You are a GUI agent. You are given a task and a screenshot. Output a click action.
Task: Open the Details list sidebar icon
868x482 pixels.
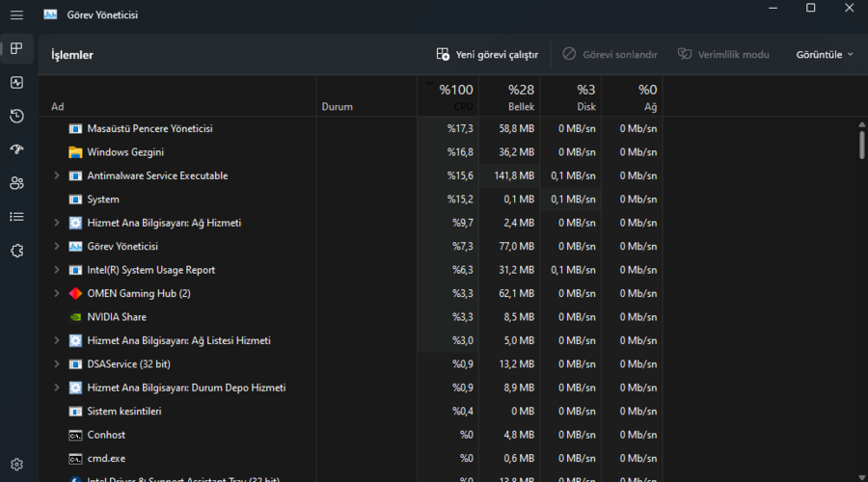[16, 217]
